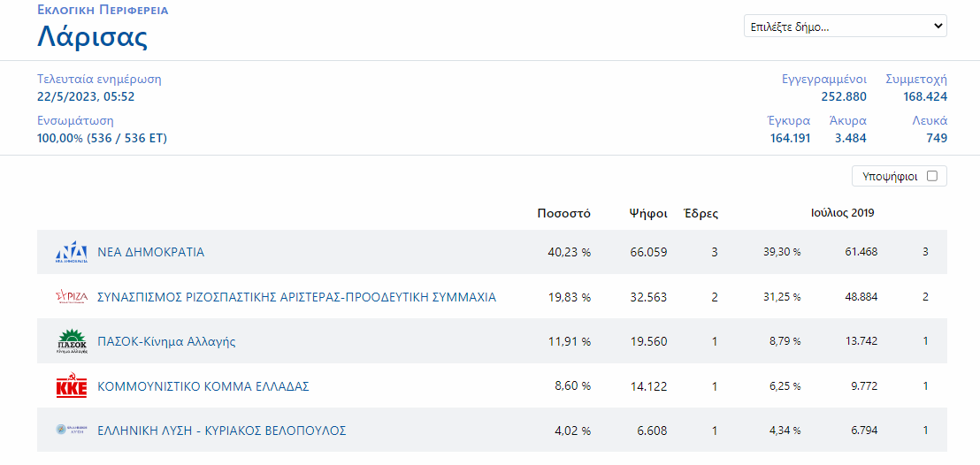Click the Ψήφοι column header

pos(647,213)
